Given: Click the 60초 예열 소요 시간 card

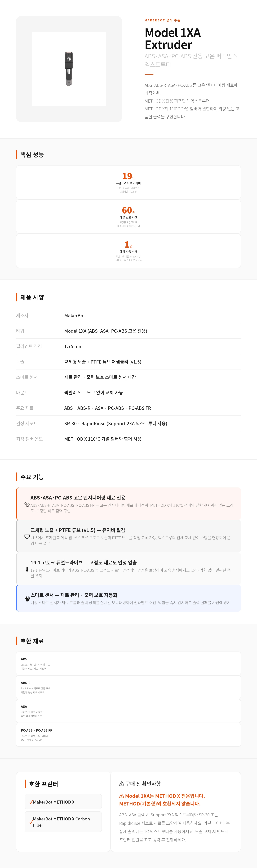Looking at the screenshot, I should [x=128, y=216].
